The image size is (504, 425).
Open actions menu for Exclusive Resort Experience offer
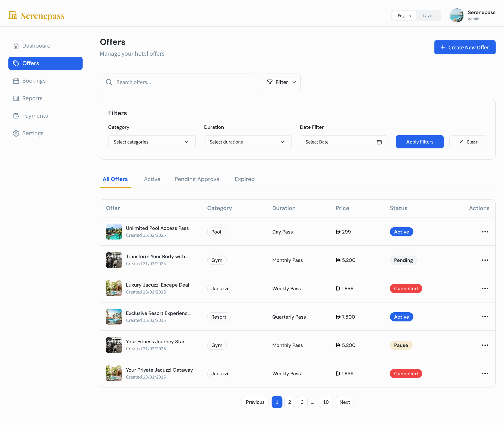click(x=485, y=317)
